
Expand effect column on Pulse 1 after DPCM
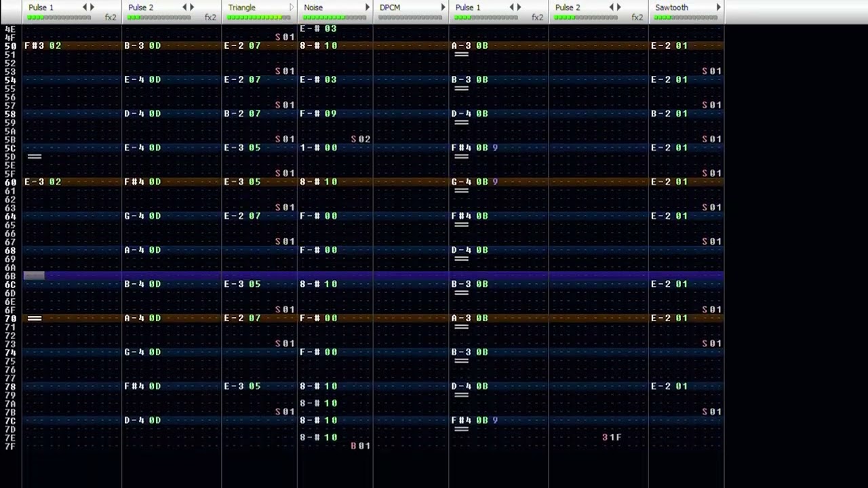519,7
